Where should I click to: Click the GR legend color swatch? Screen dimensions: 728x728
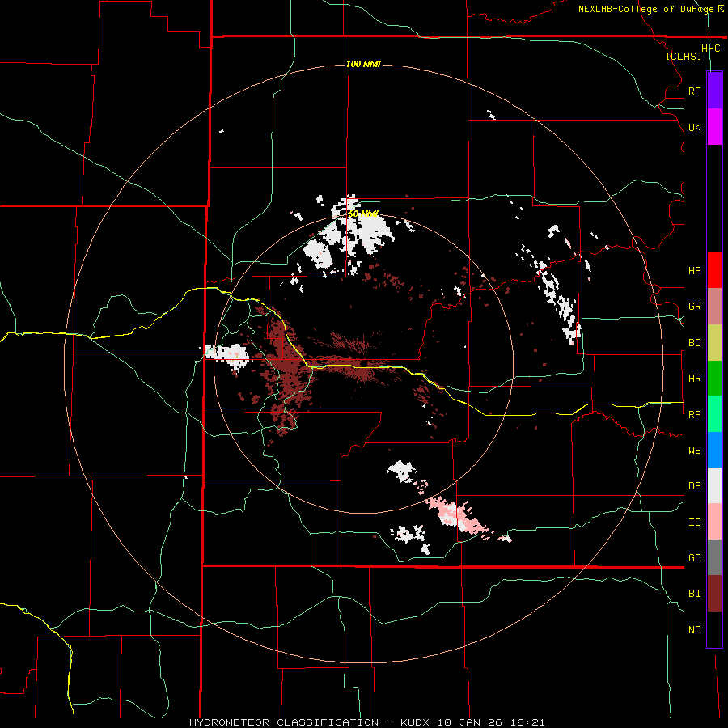click(x=714, y=307)
